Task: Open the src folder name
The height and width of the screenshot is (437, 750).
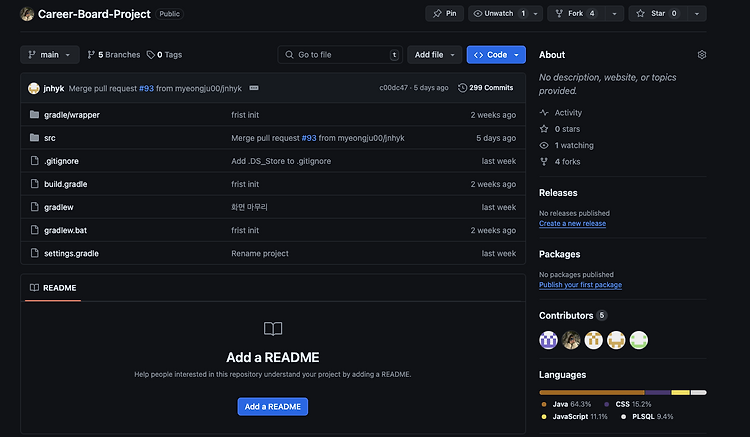Action: pyautogui.click(x=50, y=138)
